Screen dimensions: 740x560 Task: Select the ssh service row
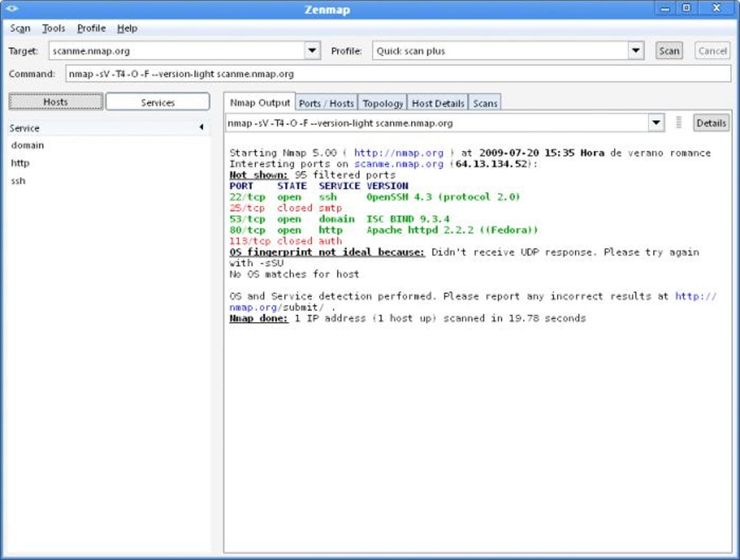pyautogui.click(x=109, y=181)
